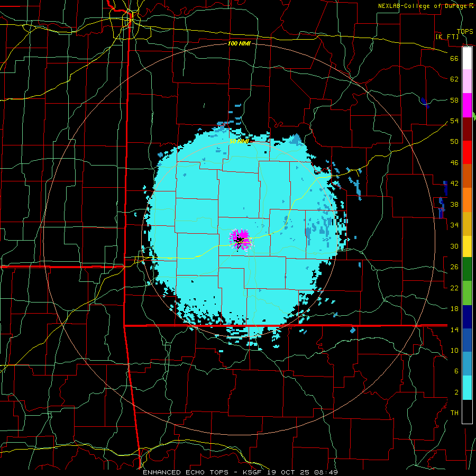Select the royal blue swatch beside 10
Viewport: 476px width, 476px height.
pos(467,340)
